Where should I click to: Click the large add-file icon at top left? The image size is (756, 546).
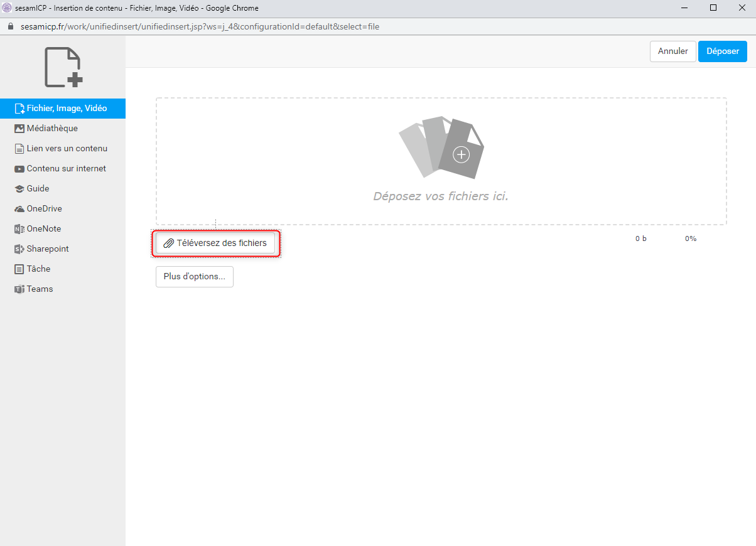(x=63, y=67)
